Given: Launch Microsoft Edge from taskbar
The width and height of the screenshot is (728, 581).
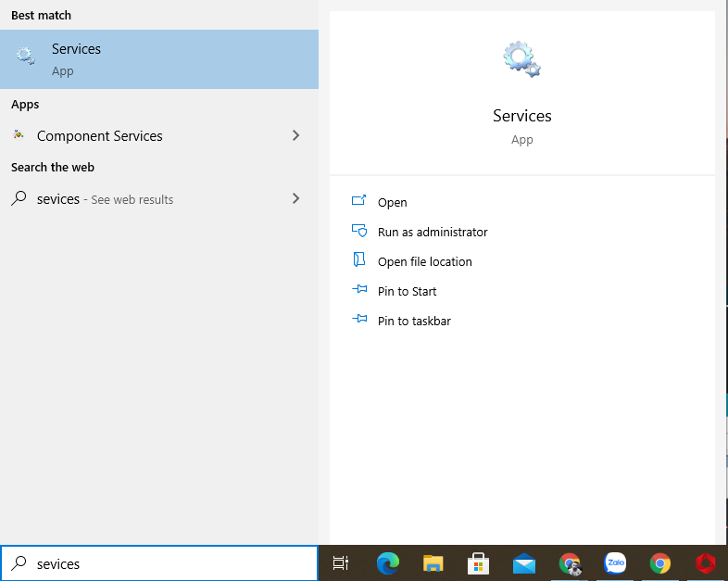Looking at the screenshot, I should [x=388, y=563].
